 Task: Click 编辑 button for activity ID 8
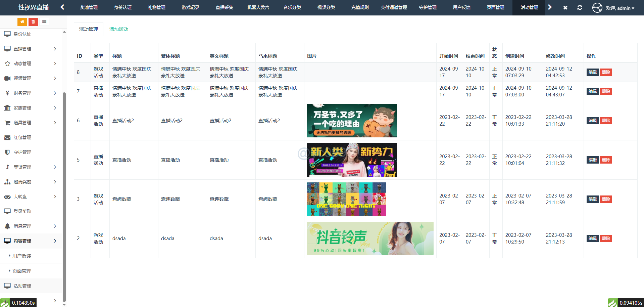tap(592, 72)
